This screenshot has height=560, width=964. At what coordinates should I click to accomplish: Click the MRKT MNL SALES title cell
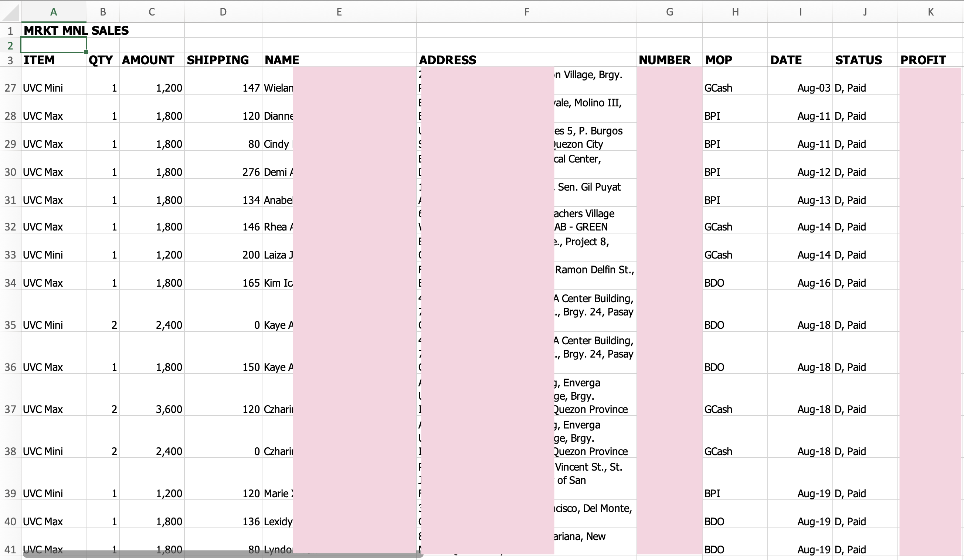click(x=76, y=31)
